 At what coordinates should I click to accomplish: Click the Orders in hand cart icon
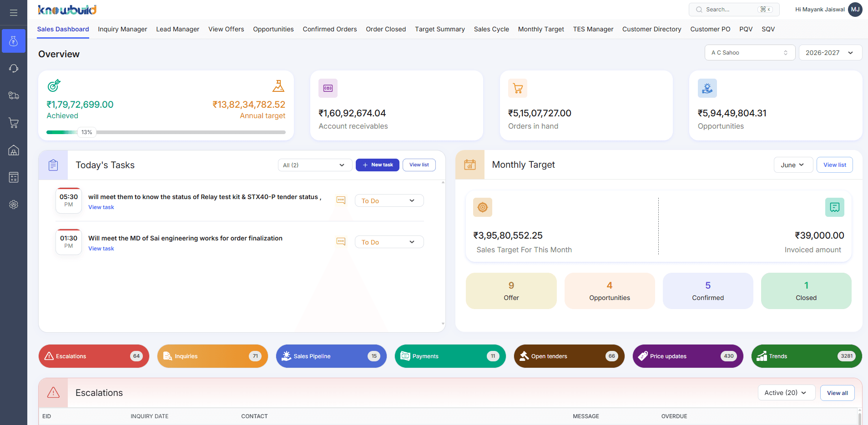pyautogui.click(x=518, y=88)
